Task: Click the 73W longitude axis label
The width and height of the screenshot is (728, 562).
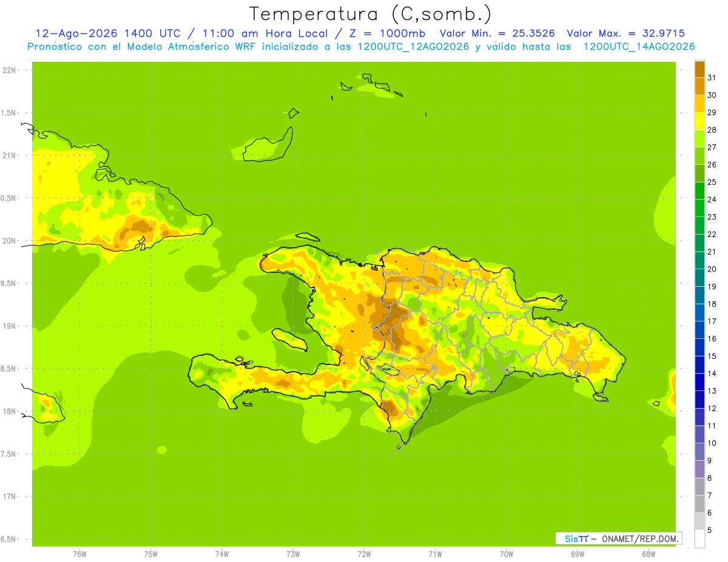Action: [x=293, y=554]
